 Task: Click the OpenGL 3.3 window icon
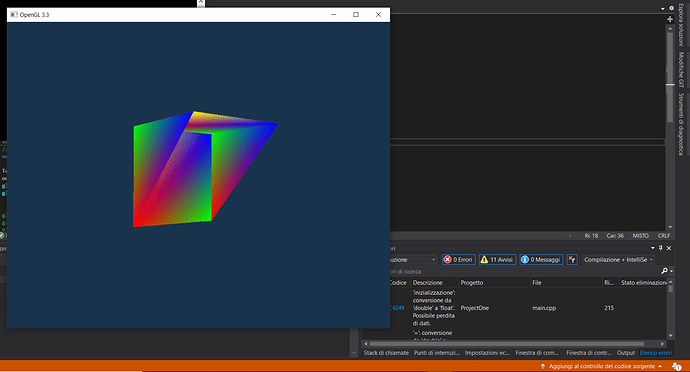pos(14,15)
